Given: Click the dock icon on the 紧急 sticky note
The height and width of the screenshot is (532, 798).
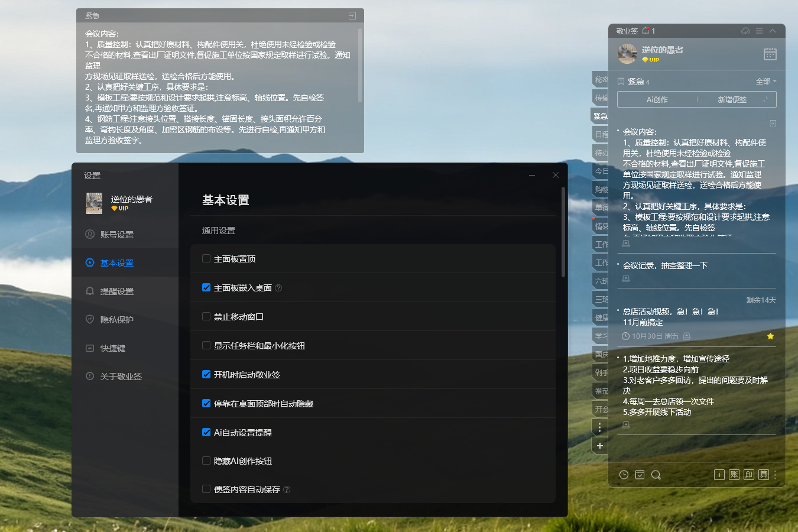Looking at the screenshot, I should point(352,15).
